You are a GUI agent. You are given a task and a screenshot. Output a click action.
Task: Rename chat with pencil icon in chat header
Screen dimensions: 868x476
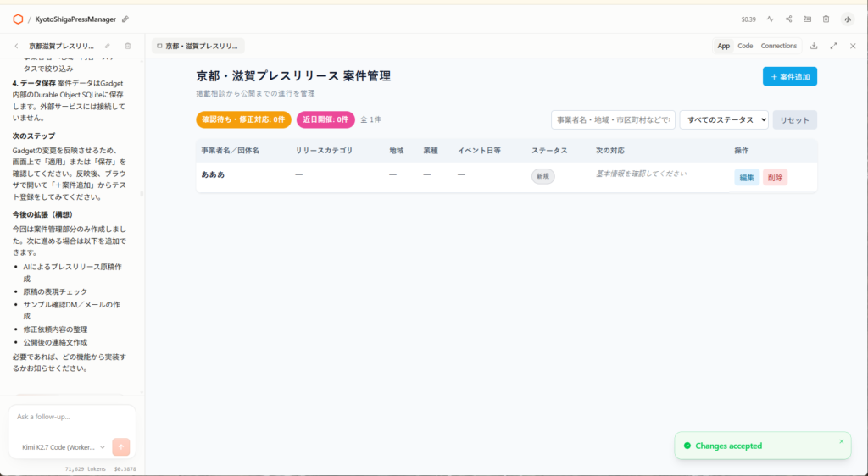(108, 46)
